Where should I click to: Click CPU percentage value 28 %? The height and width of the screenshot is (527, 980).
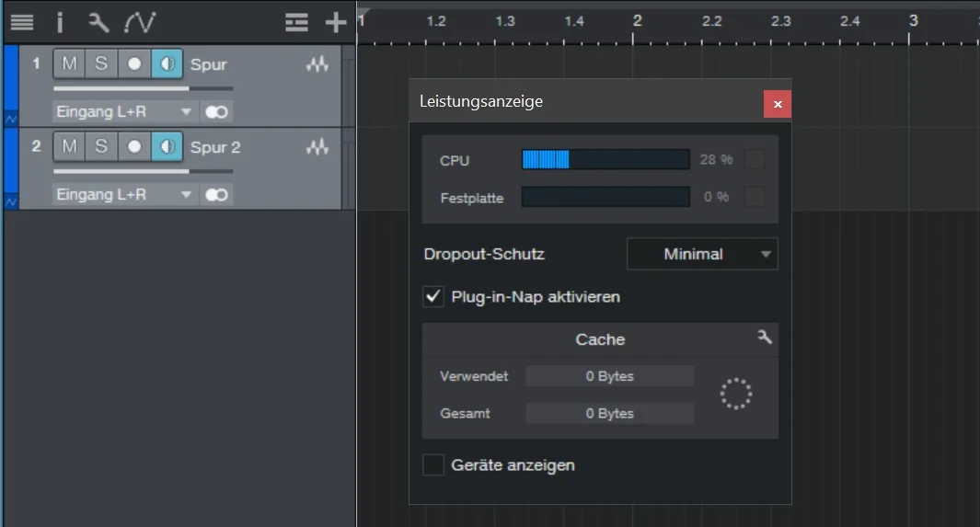point(716,160)
